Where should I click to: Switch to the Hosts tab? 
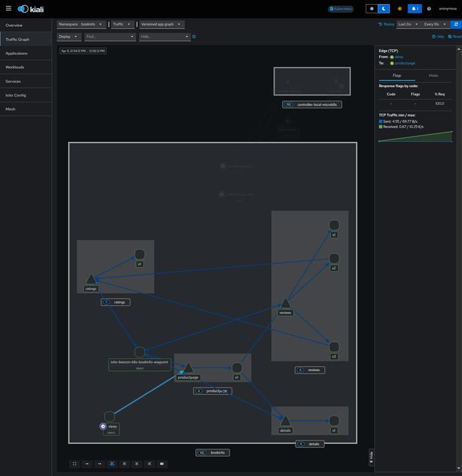[x=433, y=76]
